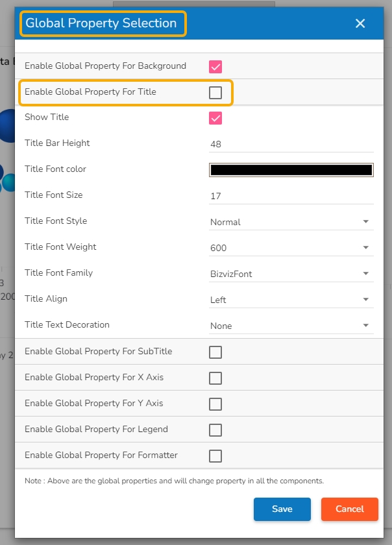Open the Title Align dropdown
This screenshot has width=392, height=545.
(291, 300)
